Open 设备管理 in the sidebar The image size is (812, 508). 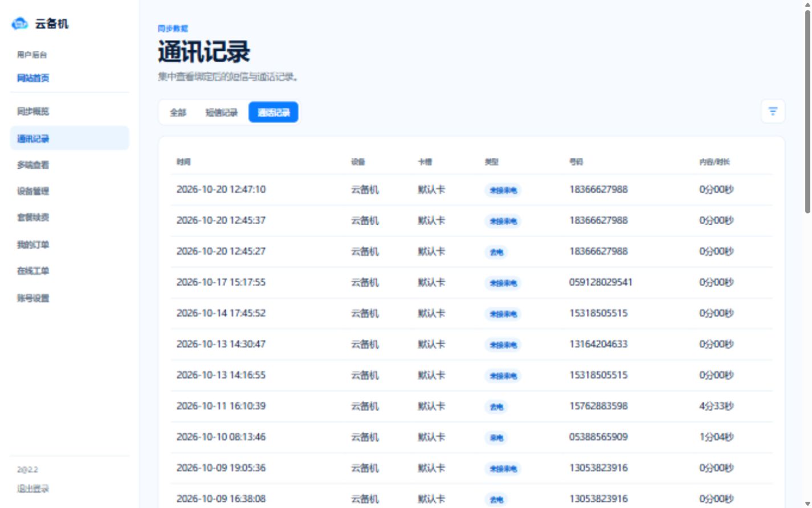click(70, 191)
